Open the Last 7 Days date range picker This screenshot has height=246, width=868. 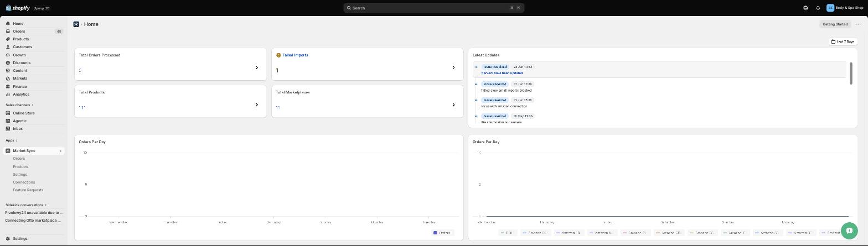pyautogui.click(x=843, y=41)
